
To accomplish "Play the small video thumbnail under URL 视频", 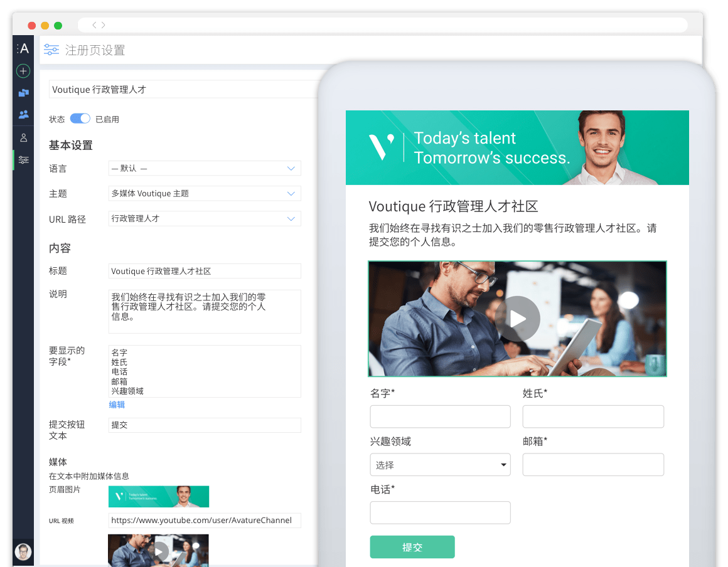I will [158, 551].
